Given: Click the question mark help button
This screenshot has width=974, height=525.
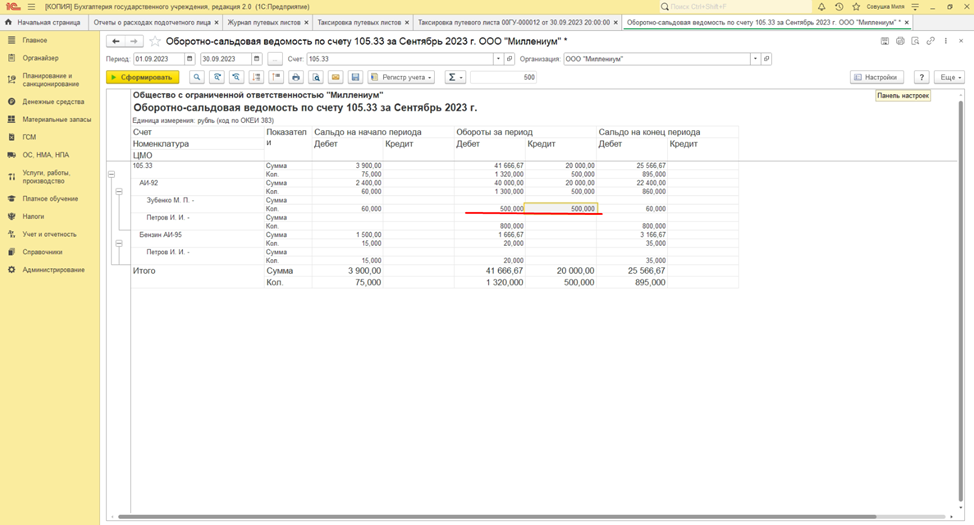Looking at the screenshot, I should pos(921,77).
